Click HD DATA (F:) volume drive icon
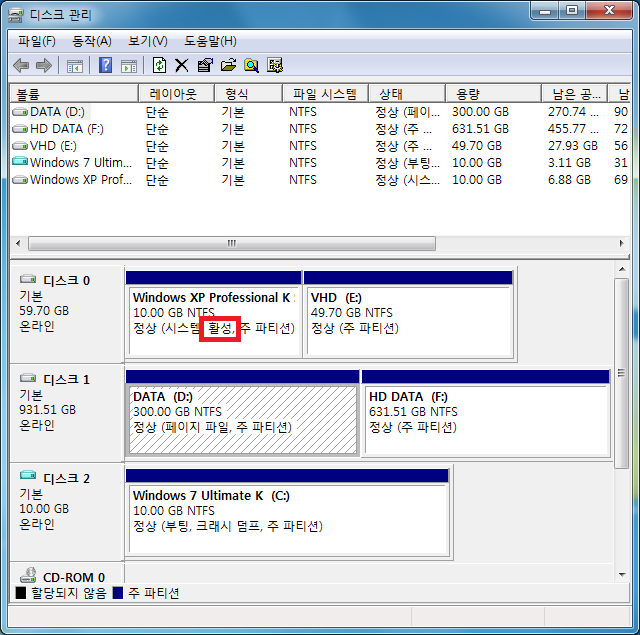Image resolution: width=640 pixels, height=635 pixels. (20, 129)
